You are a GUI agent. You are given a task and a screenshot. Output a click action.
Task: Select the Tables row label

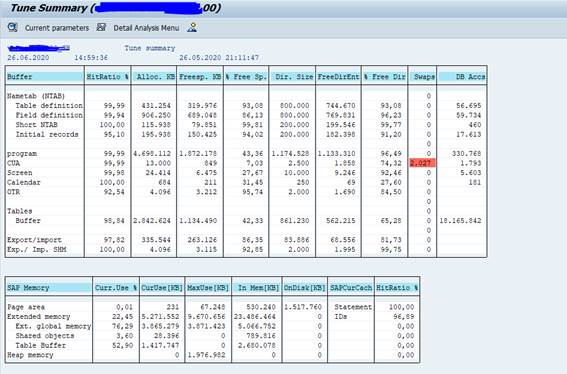tap(20, 211)
